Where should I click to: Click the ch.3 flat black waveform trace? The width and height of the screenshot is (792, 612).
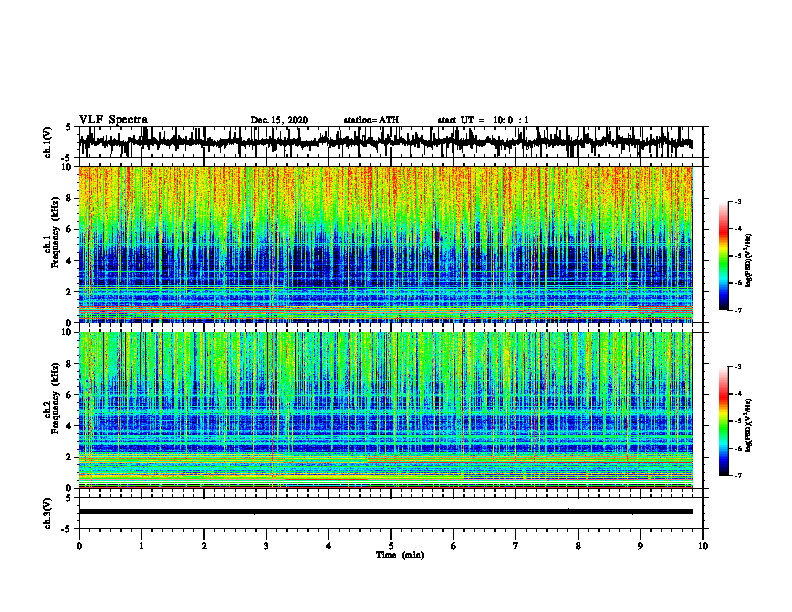click(385, 512)
